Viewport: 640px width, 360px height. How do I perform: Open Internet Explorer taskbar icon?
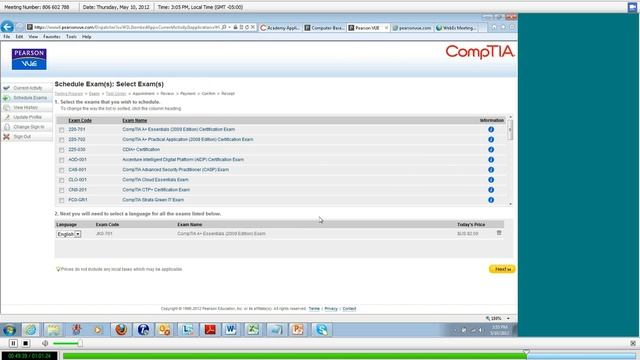pyautogui.click(x=31, y=329)
